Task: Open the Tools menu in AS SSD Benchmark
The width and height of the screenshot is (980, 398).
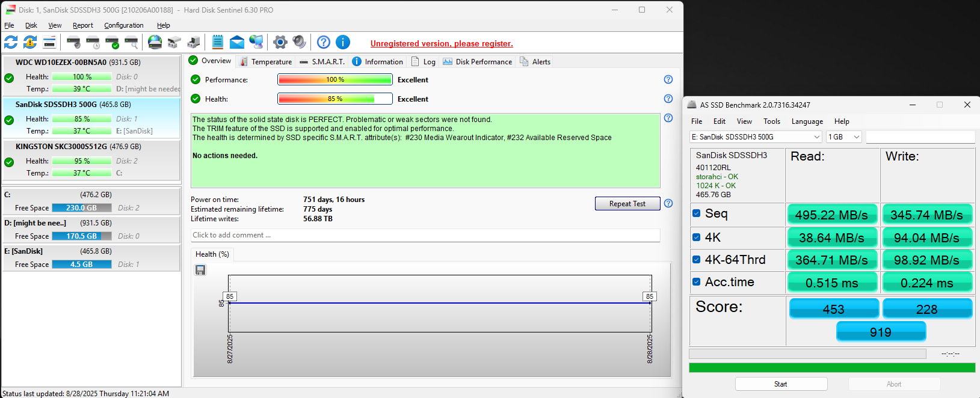Action: point(772,121)
